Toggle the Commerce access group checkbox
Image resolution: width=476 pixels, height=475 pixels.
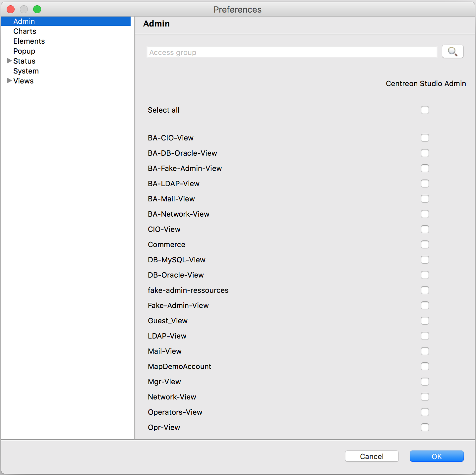425,244
